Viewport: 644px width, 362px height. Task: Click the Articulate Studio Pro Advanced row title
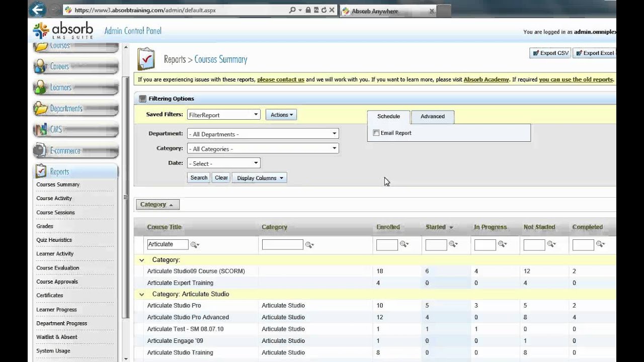pos(188,317)
